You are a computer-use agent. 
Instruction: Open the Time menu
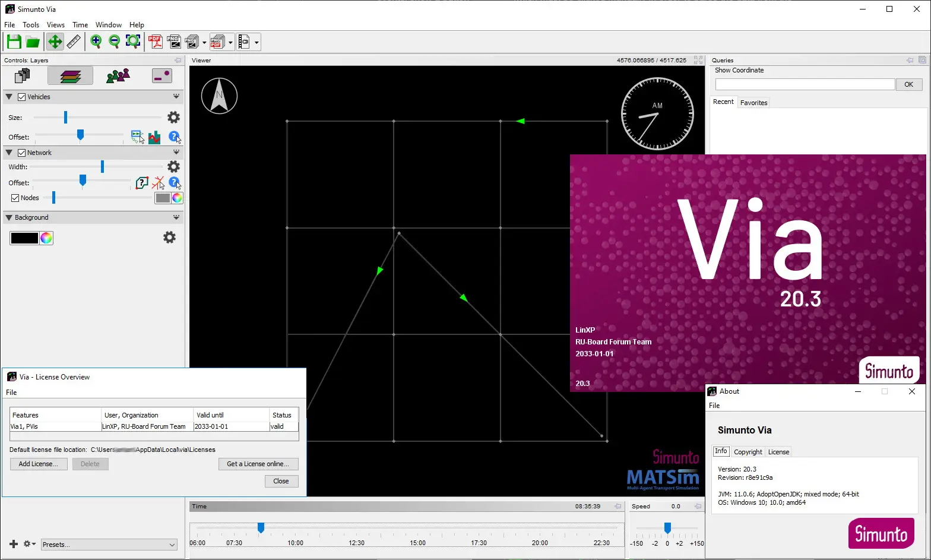pos(80,25)
